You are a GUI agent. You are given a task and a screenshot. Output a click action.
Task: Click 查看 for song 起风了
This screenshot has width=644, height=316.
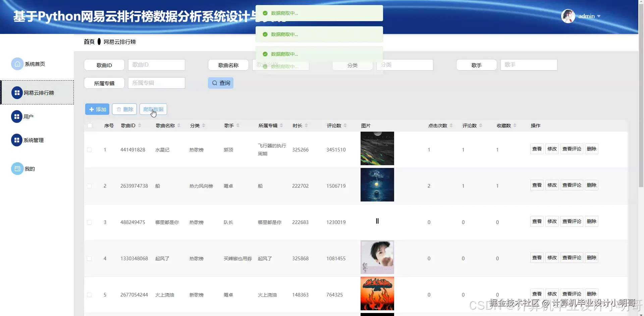[x=537, y=258]
